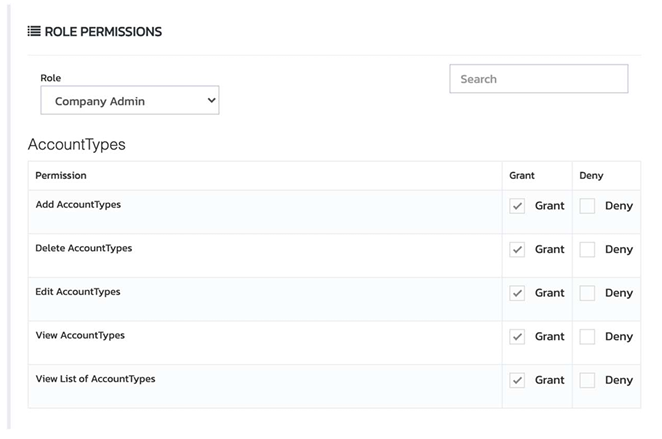Check Deny for Edit AccountTypes
The width and height of the screenshot is (662, 439).
[587, 293]
